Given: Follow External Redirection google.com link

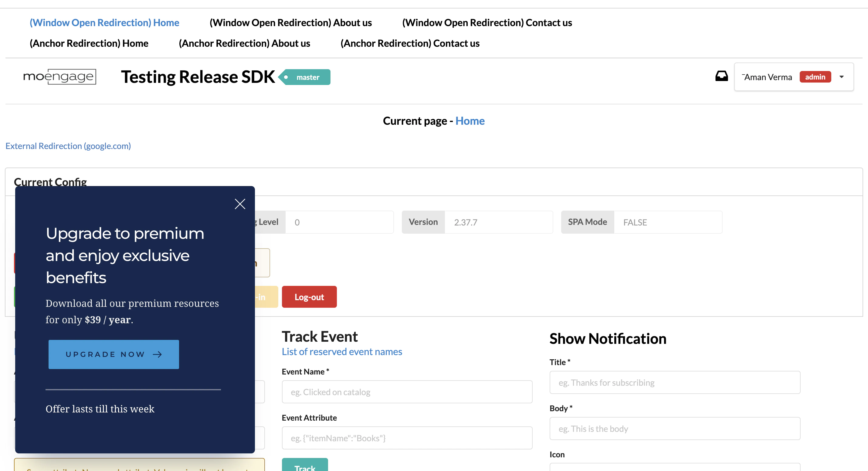Looking at the screenshot, I should click(x=68, y=146).
